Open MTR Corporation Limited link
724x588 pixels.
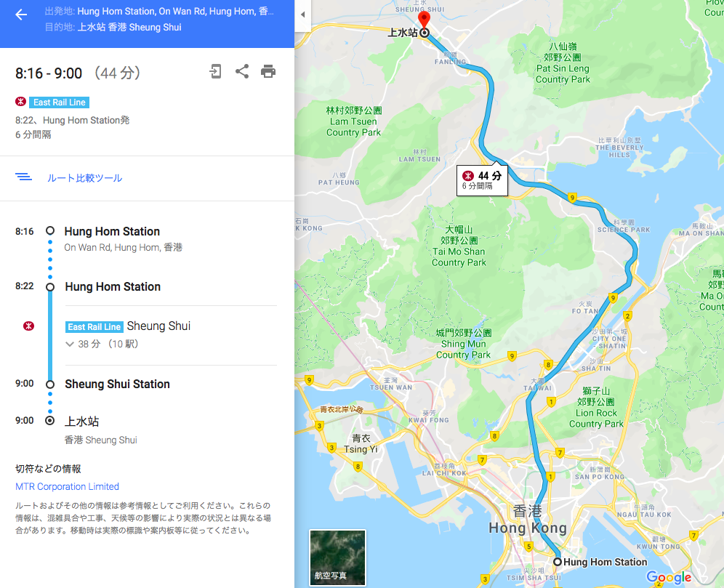click(x=67, y=486)
